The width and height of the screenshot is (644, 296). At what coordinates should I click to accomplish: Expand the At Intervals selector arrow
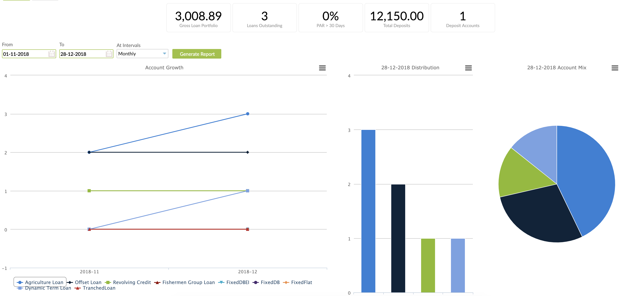164,54
